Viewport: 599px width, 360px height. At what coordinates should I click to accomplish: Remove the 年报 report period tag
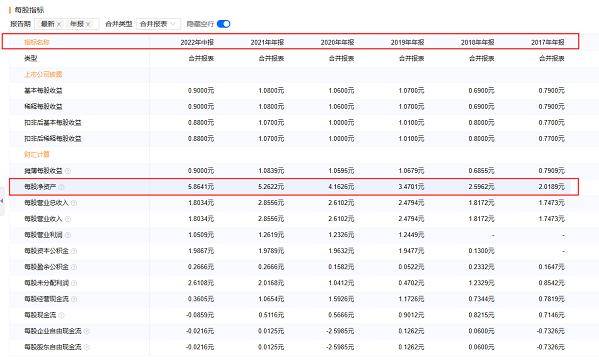pyautogui.click(x=88, y=24)
